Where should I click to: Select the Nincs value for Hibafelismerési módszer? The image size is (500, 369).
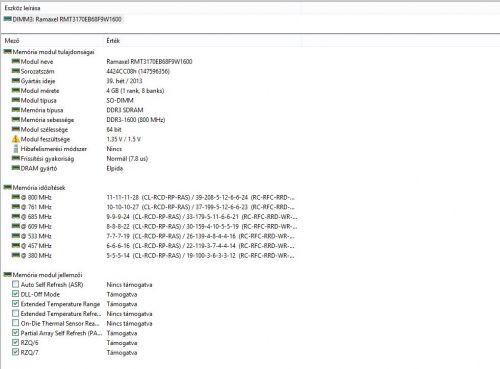[x=114, y=149]
